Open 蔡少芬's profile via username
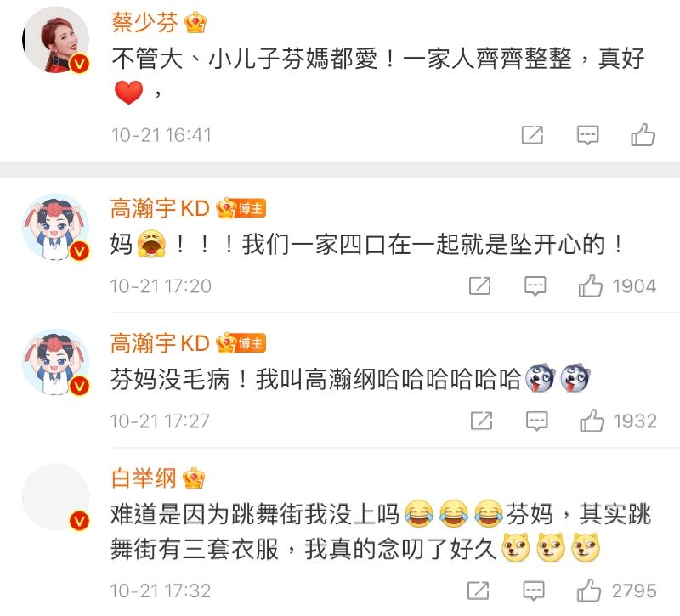 144,22
